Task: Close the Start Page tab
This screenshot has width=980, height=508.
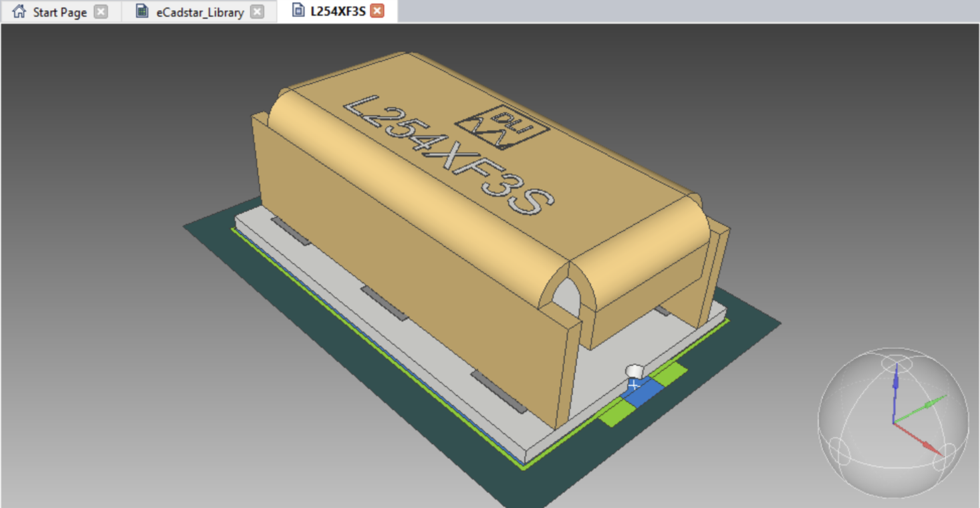Action: point(101,12)
